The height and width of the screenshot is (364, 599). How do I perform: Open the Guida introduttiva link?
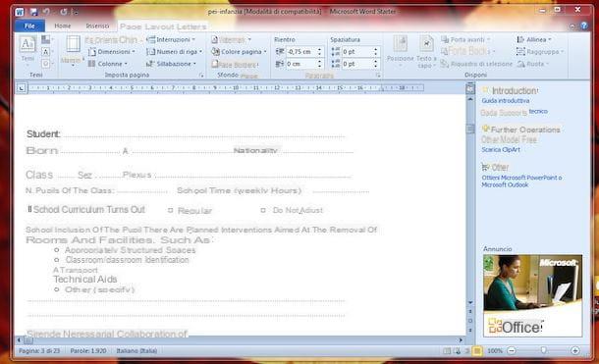click(x=506, y=101)
